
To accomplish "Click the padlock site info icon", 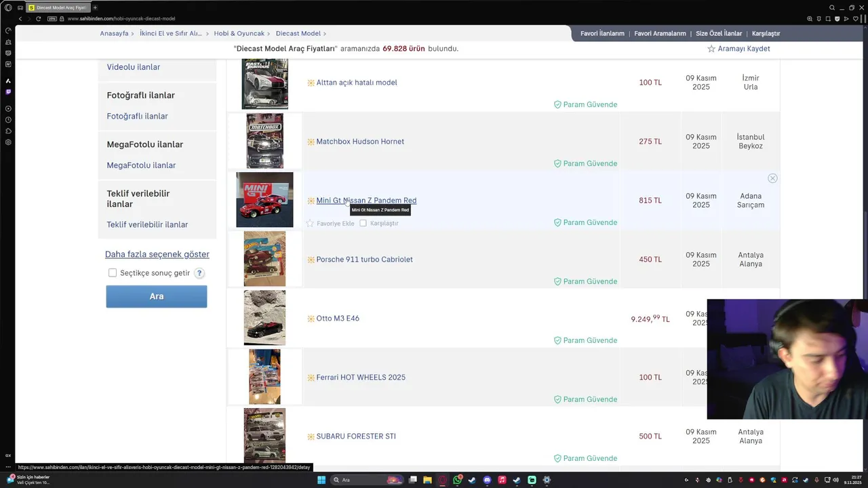I will click(62, 18).
